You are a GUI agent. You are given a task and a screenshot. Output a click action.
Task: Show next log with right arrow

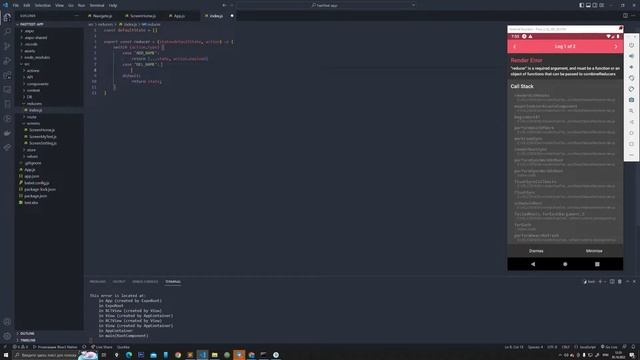click(x=616, y=47)
